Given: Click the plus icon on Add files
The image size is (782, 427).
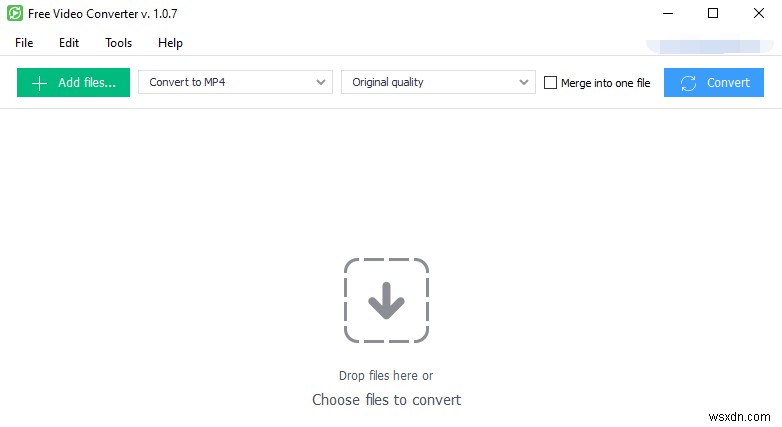Looking at the screenshot, I should coord(39,83).
